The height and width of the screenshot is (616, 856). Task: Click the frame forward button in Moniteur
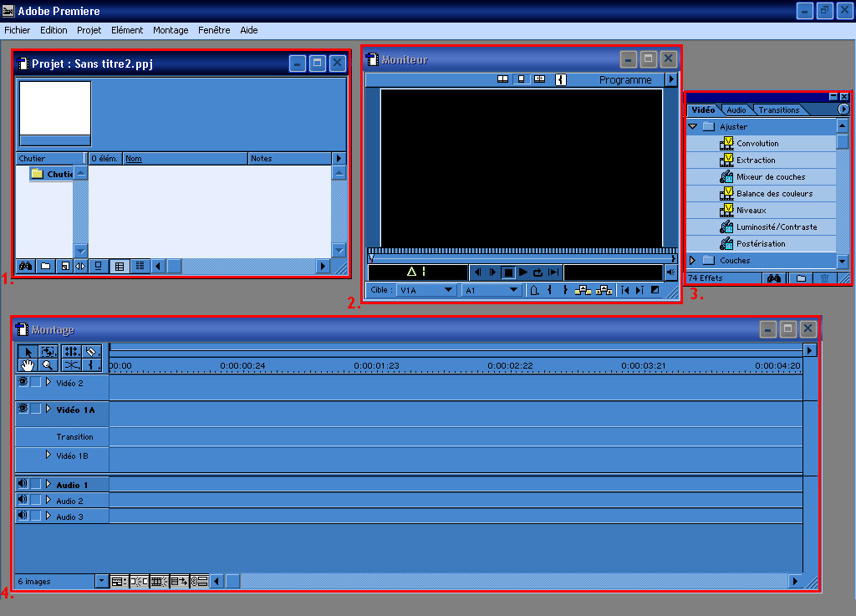(492, 272)
